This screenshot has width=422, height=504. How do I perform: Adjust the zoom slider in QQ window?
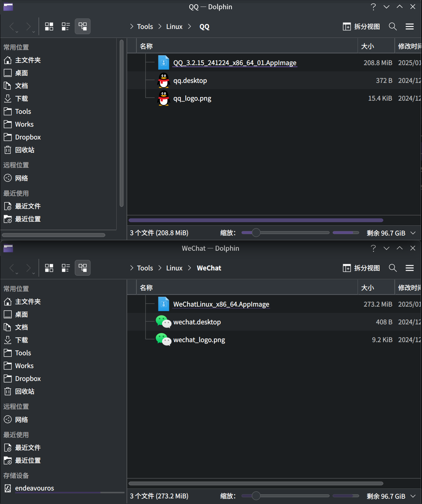coord(256,233)
